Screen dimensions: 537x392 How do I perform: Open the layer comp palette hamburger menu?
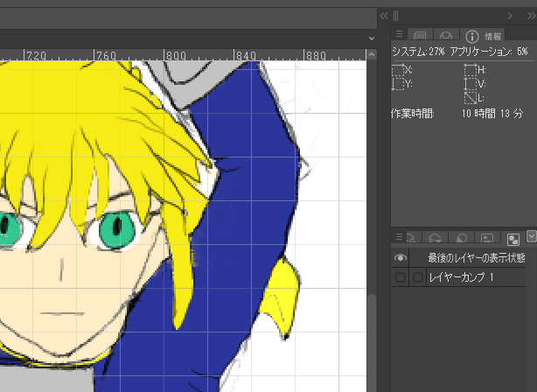[398, 237]
